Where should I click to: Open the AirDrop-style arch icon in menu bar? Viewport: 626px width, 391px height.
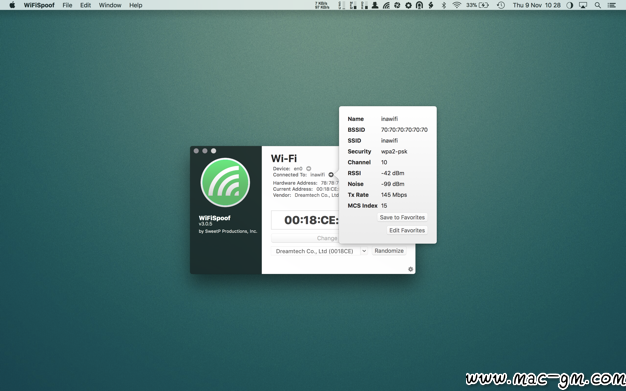(419, 5)
